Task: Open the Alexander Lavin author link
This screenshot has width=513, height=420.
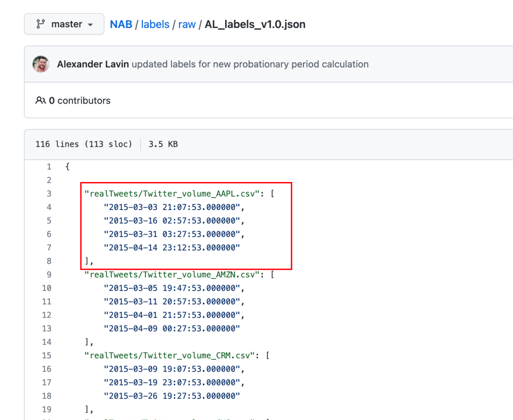Action: point(93,64)
